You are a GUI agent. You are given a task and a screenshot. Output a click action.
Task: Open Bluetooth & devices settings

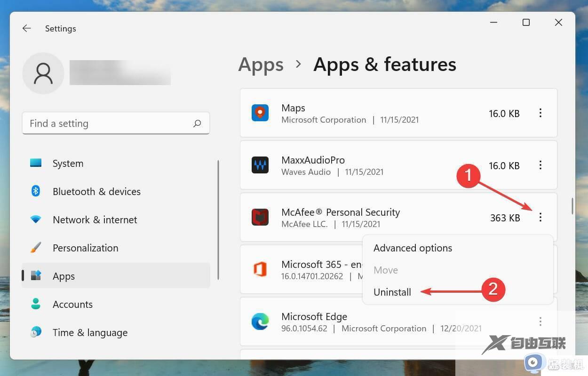click(x=96, y=192)
